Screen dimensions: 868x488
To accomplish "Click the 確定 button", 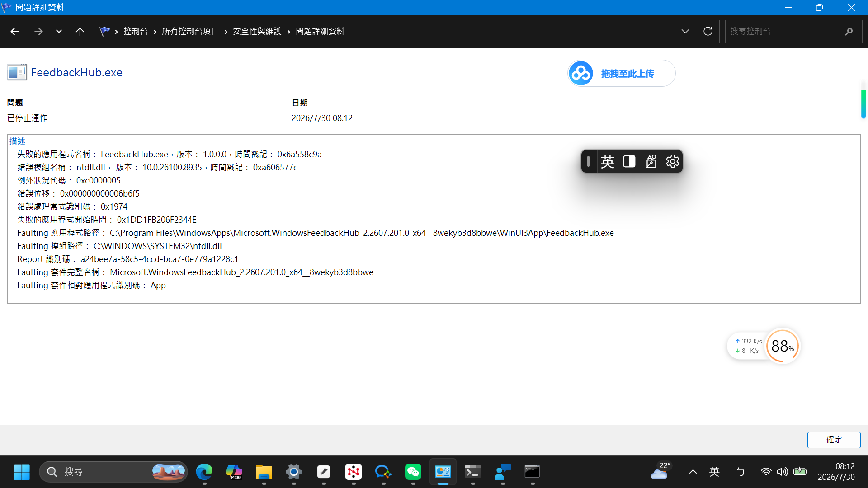I will 834,440.
